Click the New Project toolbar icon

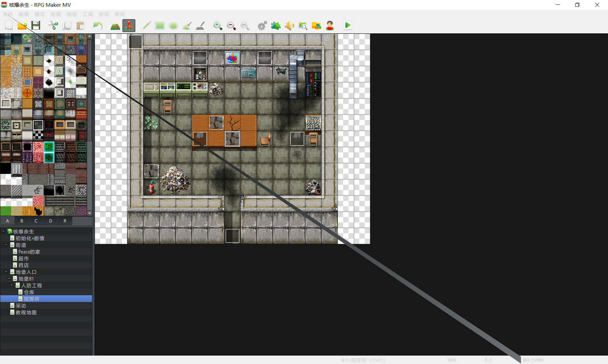tap(9, 26)
